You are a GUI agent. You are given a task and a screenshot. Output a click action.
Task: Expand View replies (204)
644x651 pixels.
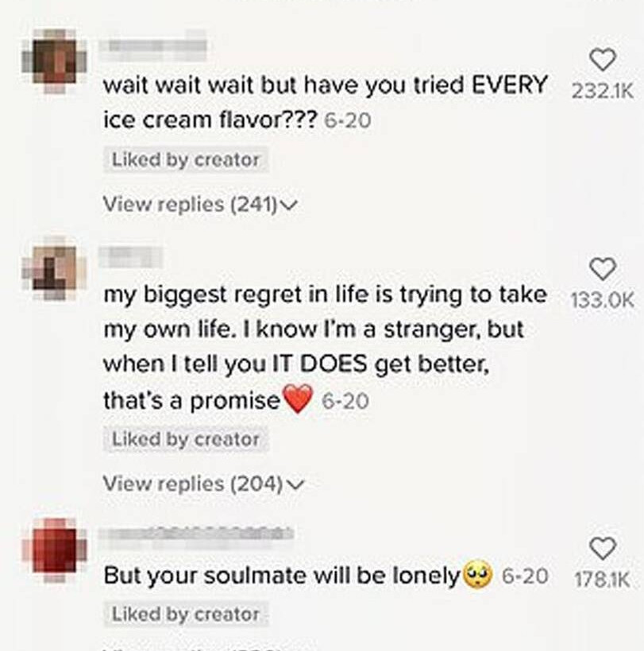click(203, 483)
